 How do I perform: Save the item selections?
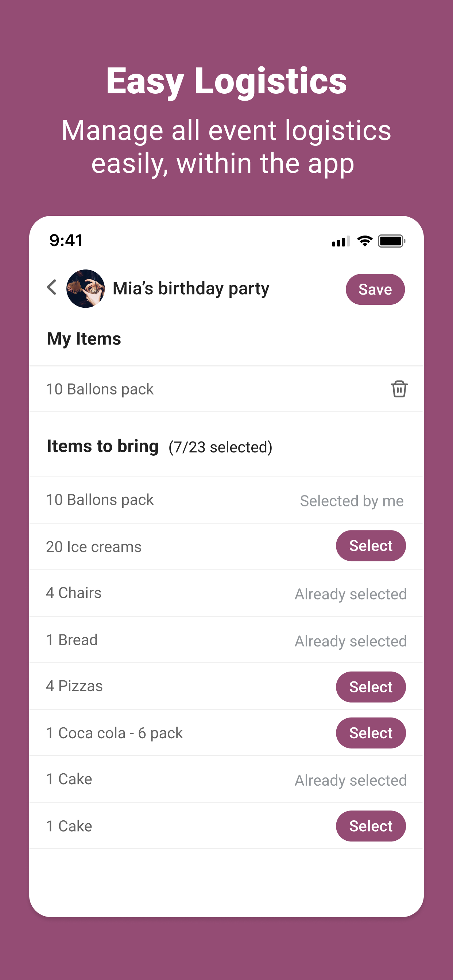375,289
